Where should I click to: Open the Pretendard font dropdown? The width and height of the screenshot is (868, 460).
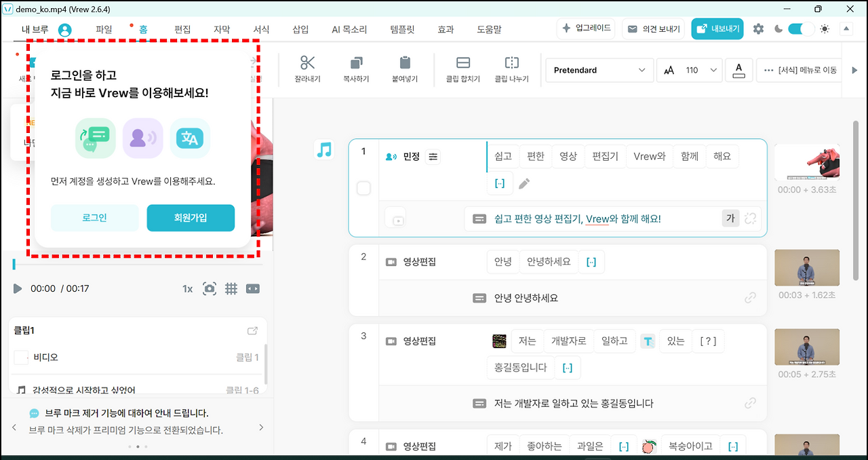599,70
